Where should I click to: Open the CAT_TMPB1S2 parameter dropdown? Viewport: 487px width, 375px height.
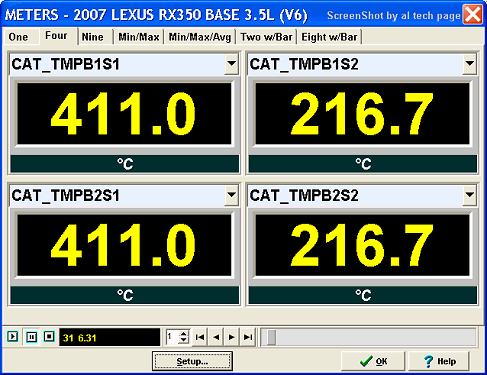pyautogui.click(x=469, y=64)
